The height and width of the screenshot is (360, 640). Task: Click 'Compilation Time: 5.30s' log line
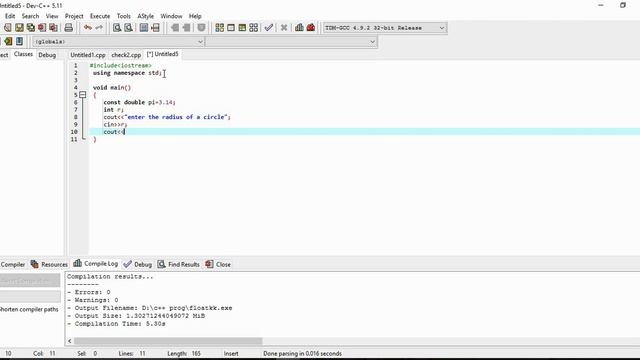click(116, 324)
